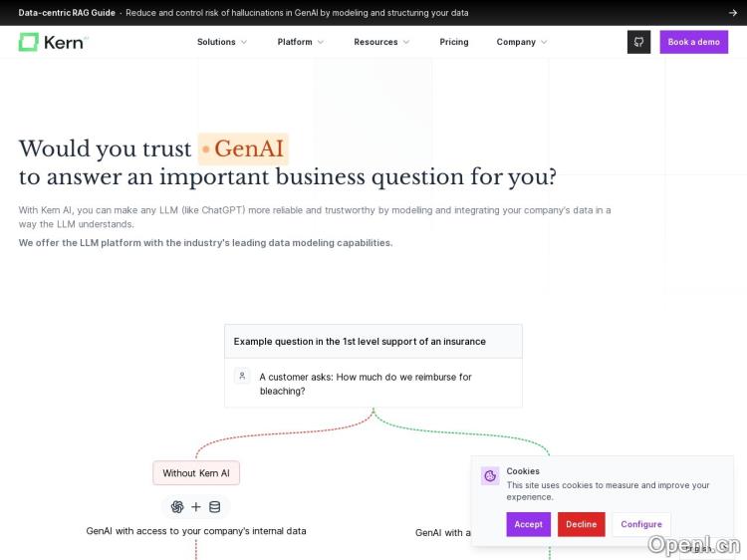Expand the Platform dropdown menu

(x=301, y=42)
